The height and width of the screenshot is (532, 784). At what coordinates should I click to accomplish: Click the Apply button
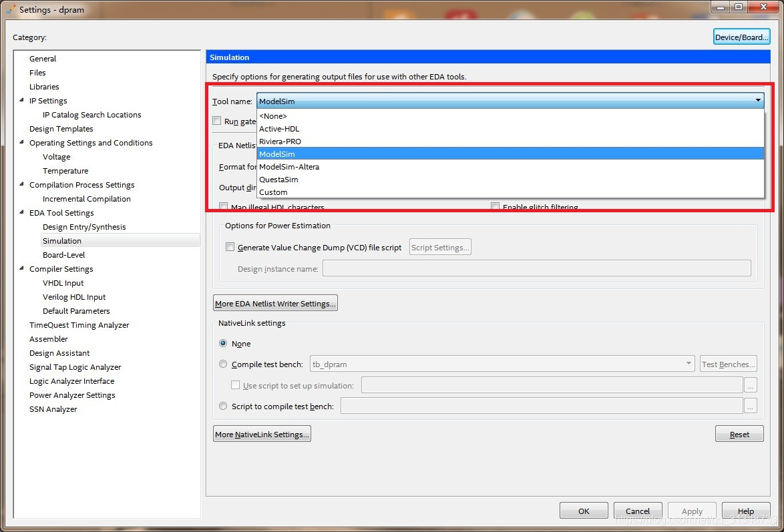pyautogui.click(x=692, y=511)
